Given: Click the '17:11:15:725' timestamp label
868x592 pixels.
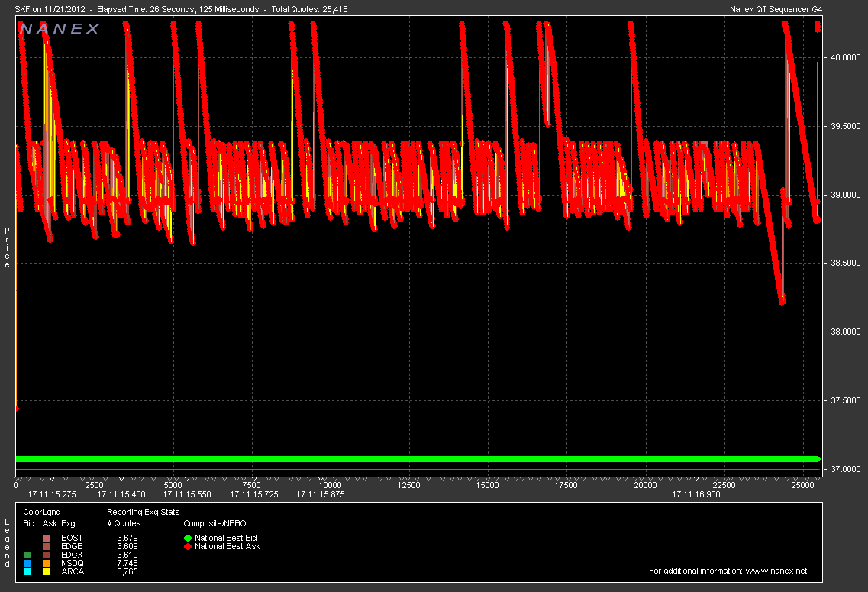Looking at the screenshot, I should pyautogui.click(x=254, y=494).
